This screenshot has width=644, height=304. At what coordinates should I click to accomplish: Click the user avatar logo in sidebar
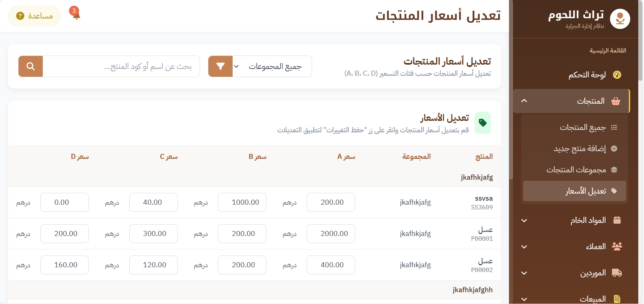pyautogui.click(x=620, y=19)
